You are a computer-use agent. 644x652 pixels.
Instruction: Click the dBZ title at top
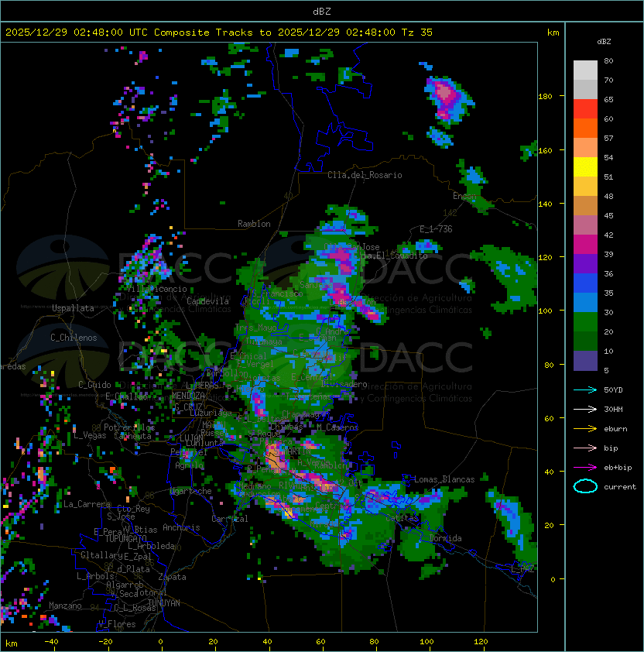(322, 12)
